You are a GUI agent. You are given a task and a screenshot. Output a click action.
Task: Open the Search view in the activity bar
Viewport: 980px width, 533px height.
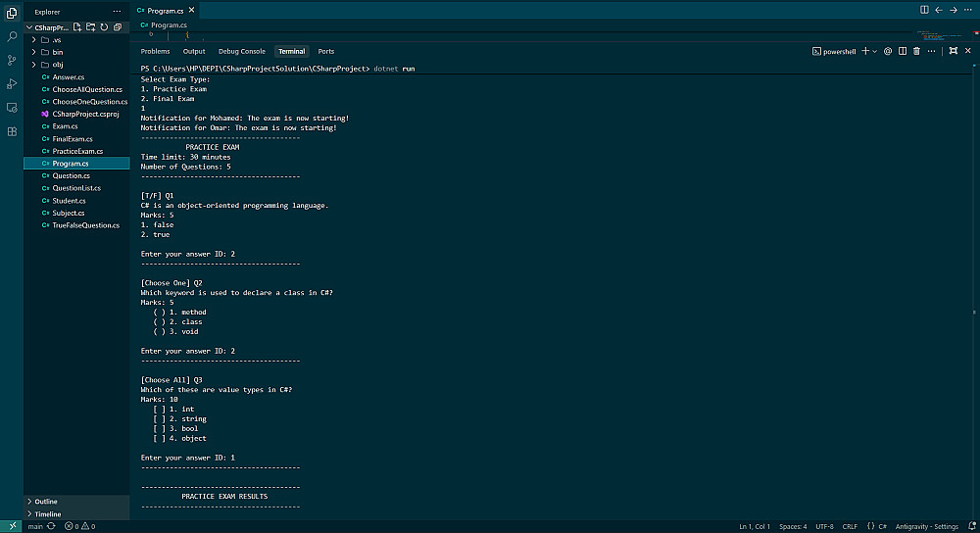(11, 37)
